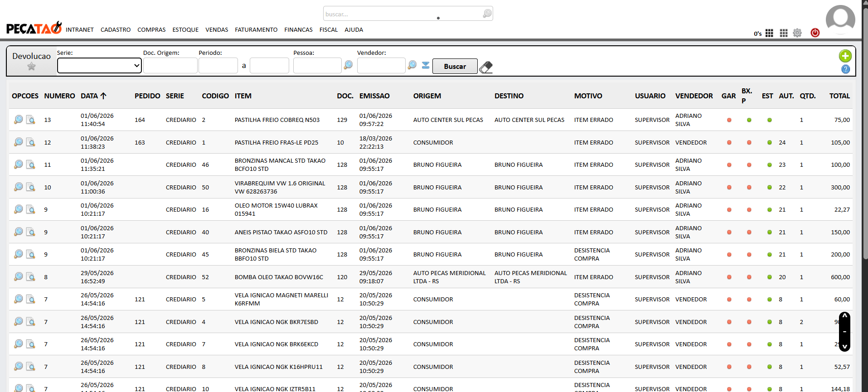View details magnifier for devolucao 13

[19, 120]
